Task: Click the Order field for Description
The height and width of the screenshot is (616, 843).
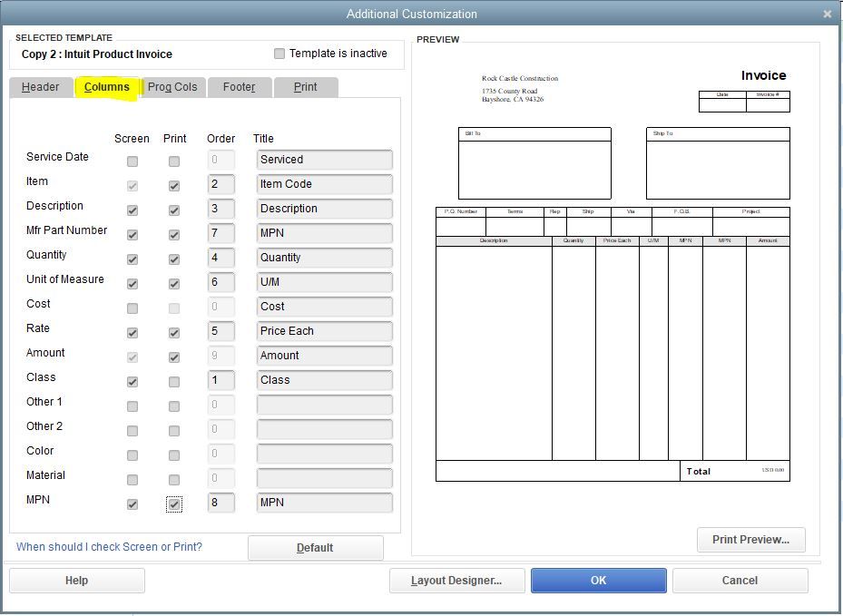Action: [x=221, y=209]
